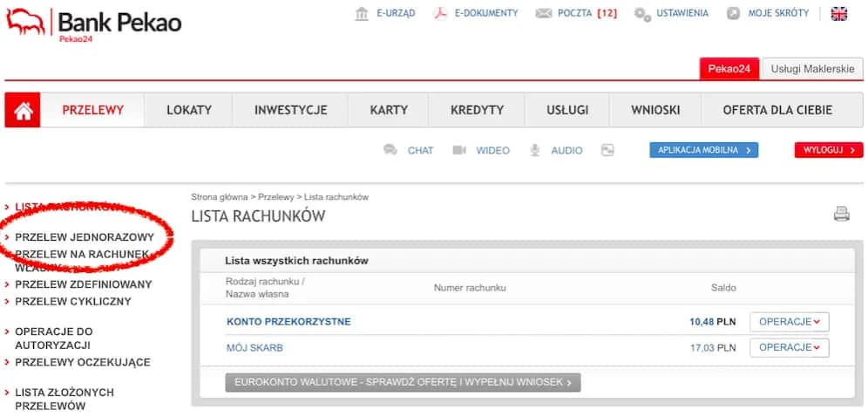Click the LISTA RACHUNKÓW page heading
The width and height of the screenshot is (868, 417).
click(258, 216)
